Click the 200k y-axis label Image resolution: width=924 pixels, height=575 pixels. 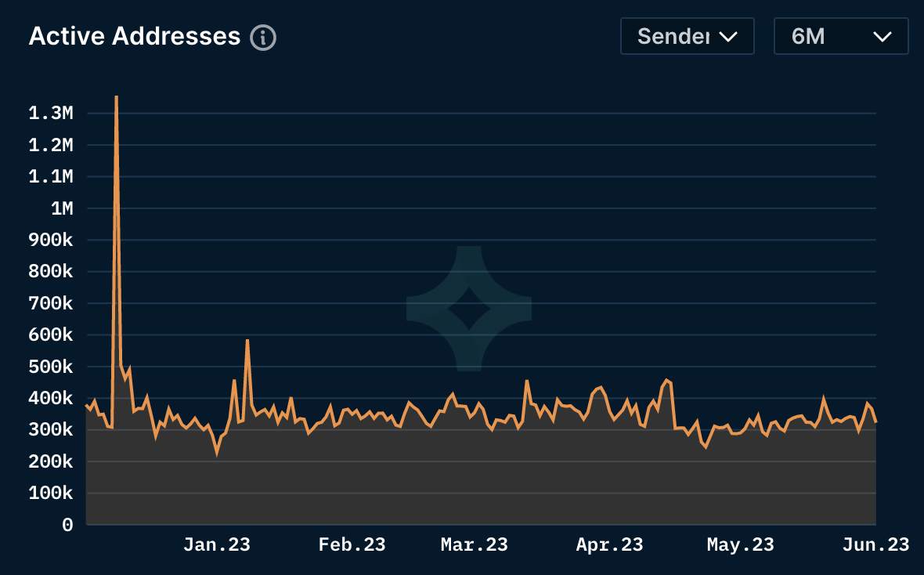pos(51,461)
